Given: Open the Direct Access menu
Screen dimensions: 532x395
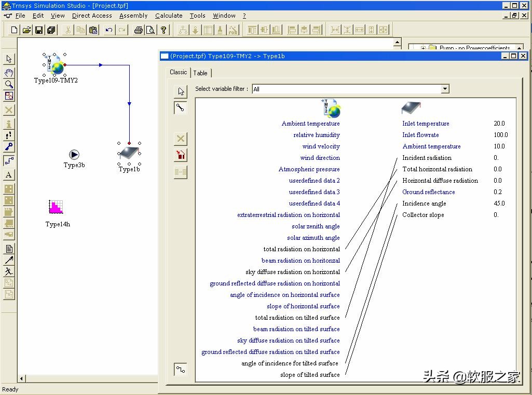Looking at the screenshot, I should [92, 16].
